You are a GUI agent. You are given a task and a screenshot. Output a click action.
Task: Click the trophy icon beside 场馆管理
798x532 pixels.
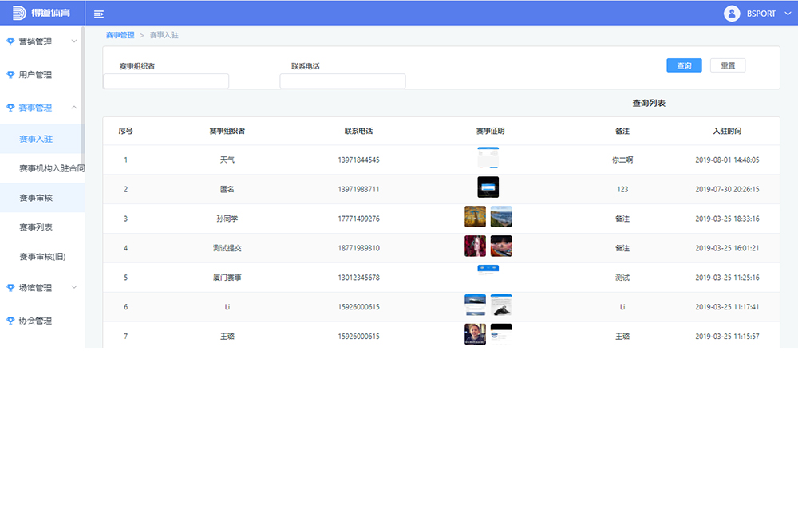[x=10, y=288]
